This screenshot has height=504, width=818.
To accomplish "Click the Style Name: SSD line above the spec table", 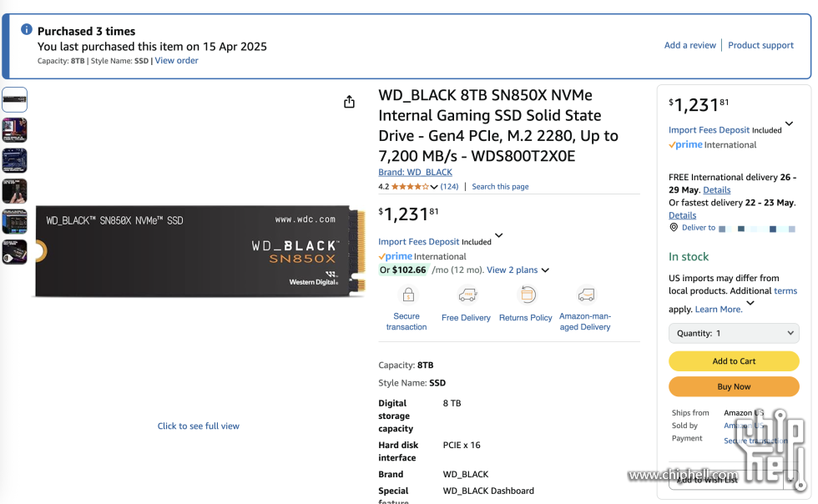I will pyautogui.click(x=412, y=383).
